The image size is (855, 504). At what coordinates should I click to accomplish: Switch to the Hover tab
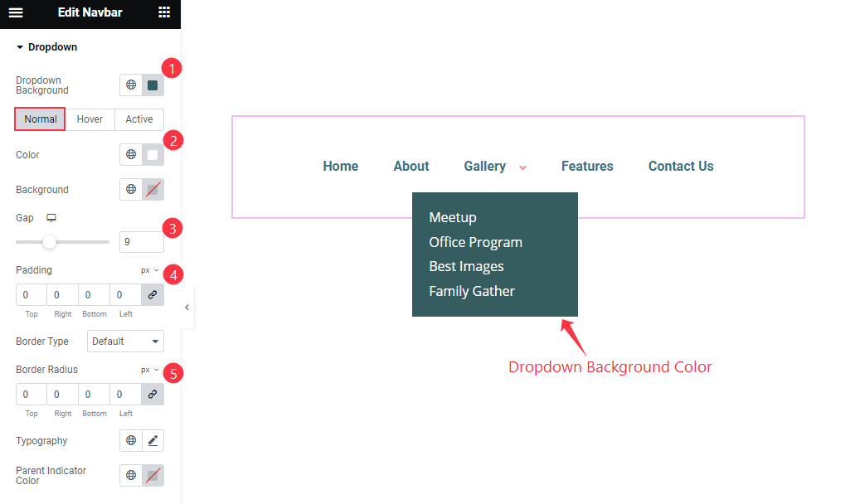(90, 119)
